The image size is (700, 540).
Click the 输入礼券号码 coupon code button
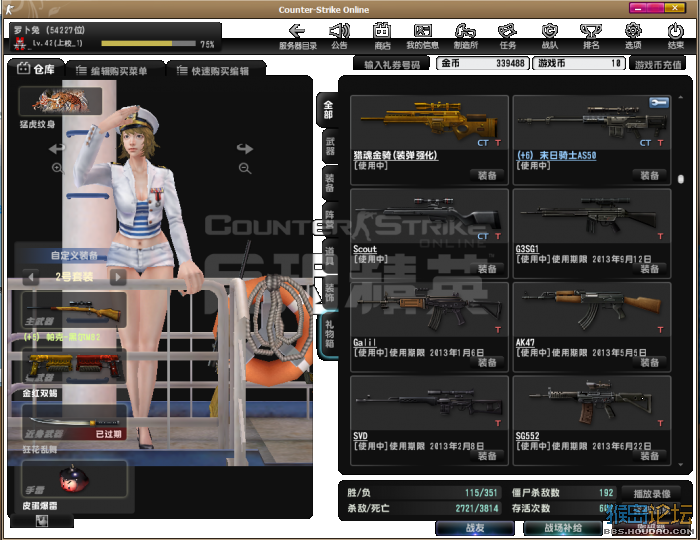pos(392,64)
